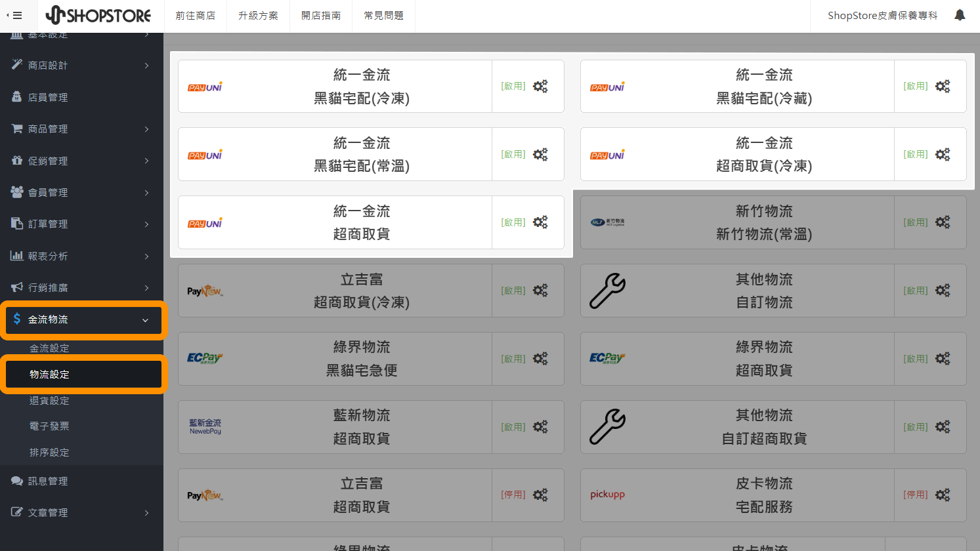The width and height of the screenshot is (980, 551).
Task: Toggle [停用] status for 皮卡物流 宅配服務
Action: coord(916,495)
